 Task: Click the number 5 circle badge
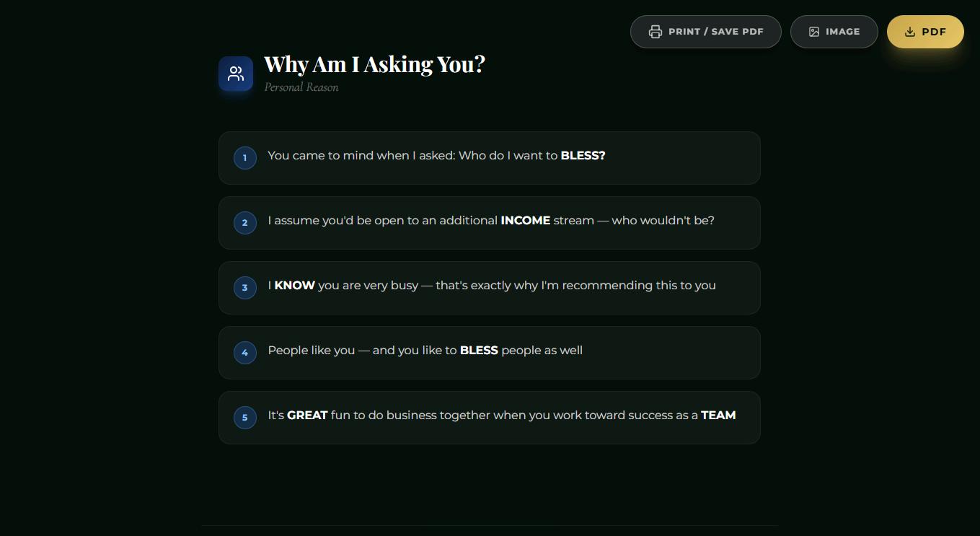point(245,418)
